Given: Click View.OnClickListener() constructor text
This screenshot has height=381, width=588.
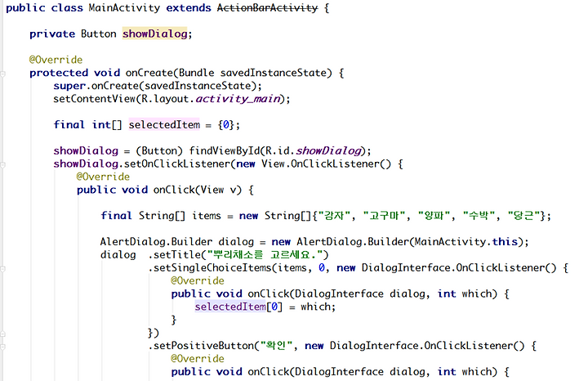Looking at the screenshot, I should [326, 164].
